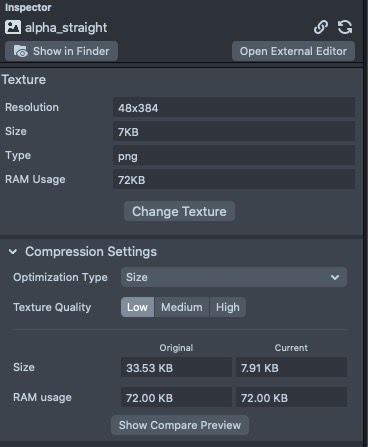Click the Texture section header
The height and width of the screenshot is (447, 368).
(24, 80)
